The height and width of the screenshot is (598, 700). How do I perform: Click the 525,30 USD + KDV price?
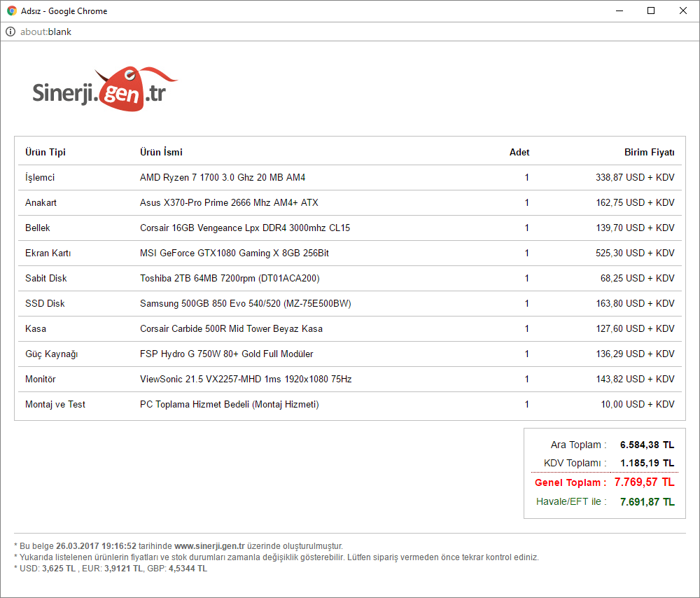tap(635, 253)
